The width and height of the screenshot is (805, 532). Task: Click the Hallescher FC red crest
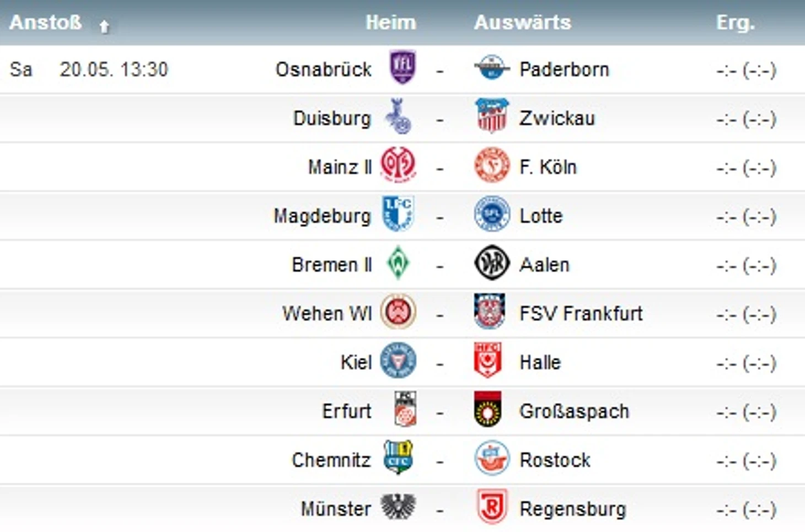pyautogui.click(x=488, y=361)
